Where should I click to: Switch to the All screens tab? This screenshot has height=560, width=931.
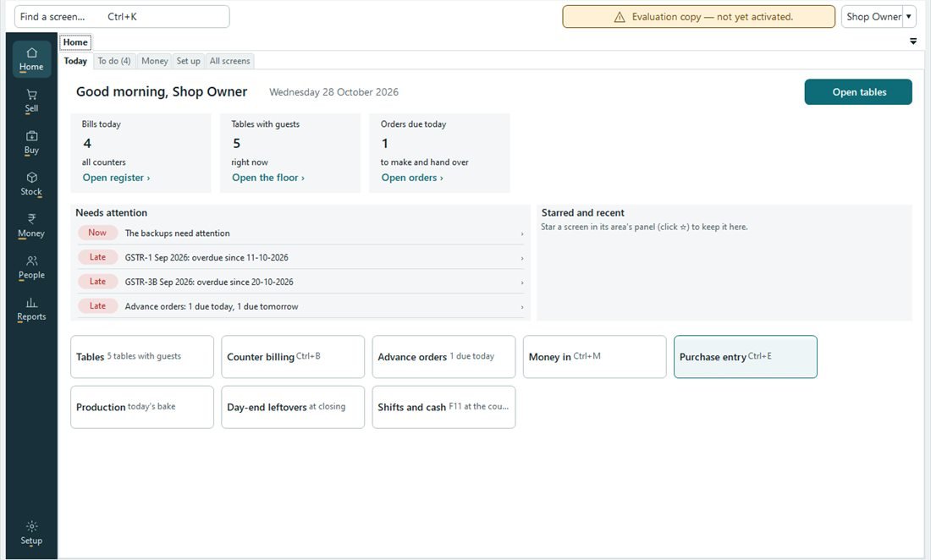pos(229,61)
